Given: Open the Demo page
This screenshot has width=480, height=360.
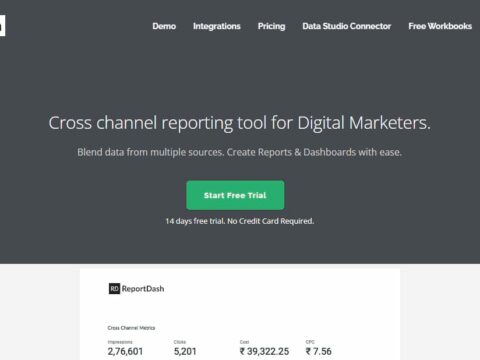Looking at the screenshot, I should (164, 26).
